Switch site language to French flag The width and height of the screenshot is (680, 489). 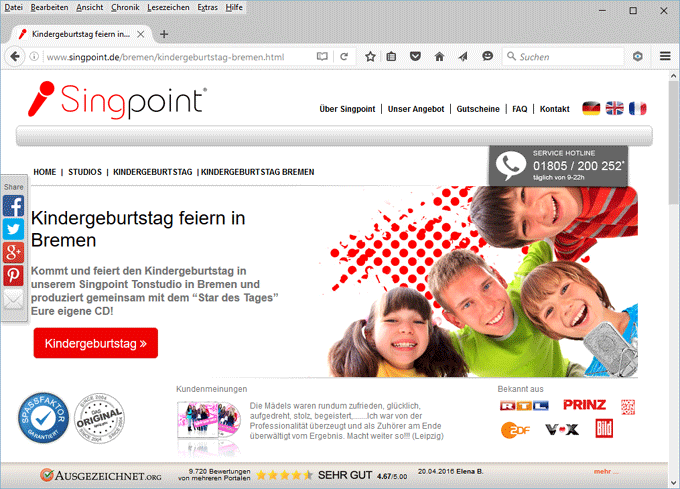pos(638,108)
